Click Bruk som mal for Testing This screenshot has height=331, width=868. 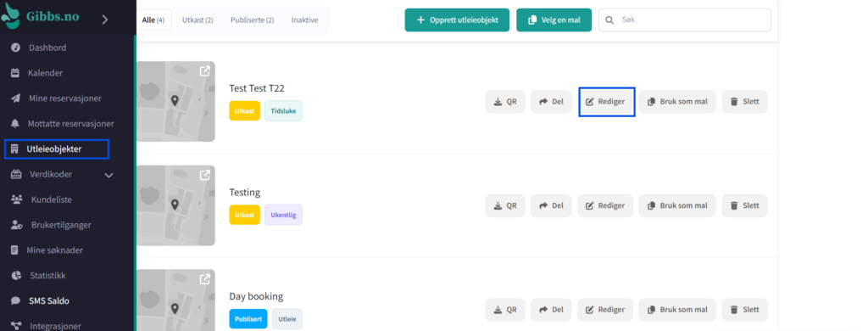point(677,205)
